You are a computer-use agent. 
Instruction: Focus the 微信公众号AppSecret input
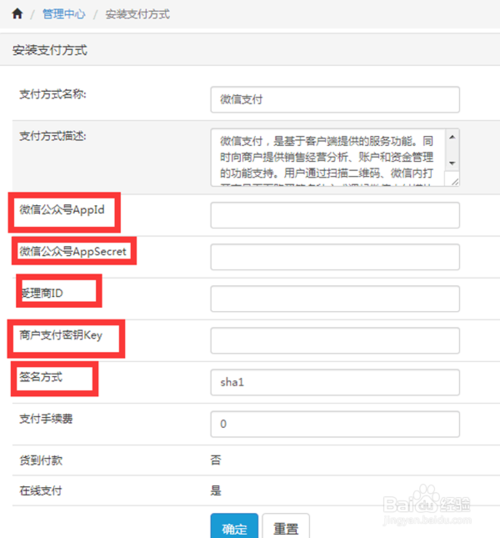click(x=335, y=257)
